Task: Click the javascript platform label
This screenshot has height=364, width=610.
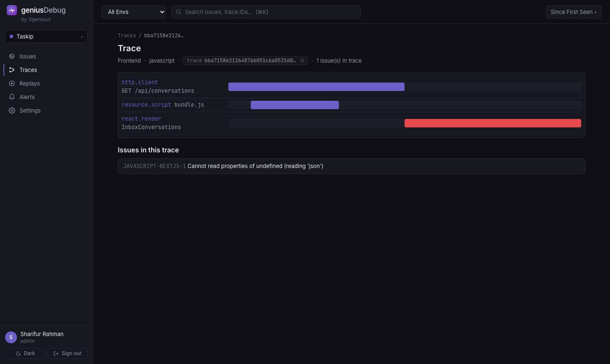Action: (x=162, y=61)
